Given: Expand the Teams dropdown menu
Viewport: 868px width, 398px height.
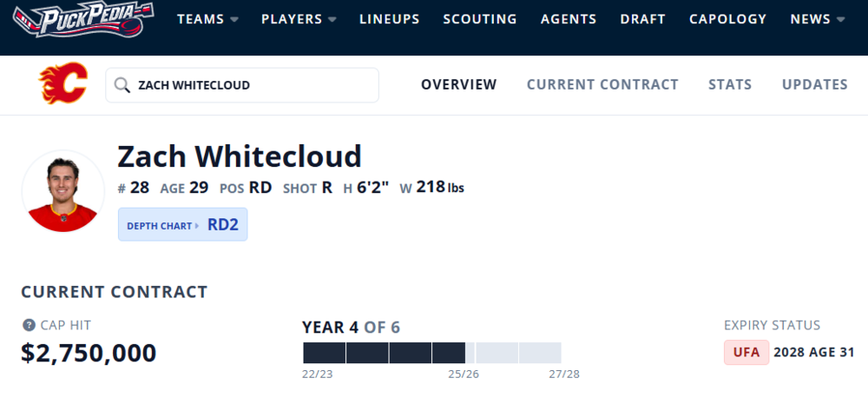Looking at the screenshot, I should pyautogui.click(x=207, y=19).
